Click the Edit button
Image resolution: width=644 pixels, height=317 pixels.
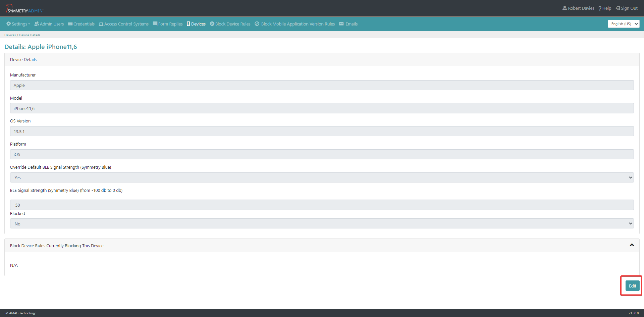[632, 286]
